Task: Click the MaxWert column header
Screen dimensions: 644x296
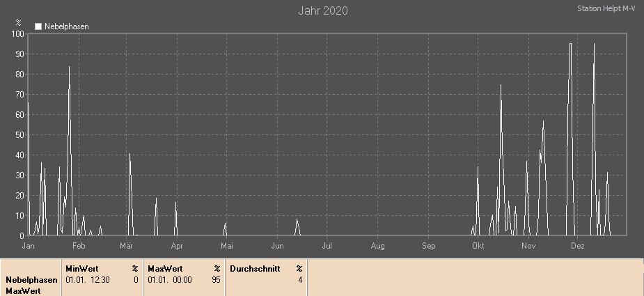Action: tap(164, 267)
